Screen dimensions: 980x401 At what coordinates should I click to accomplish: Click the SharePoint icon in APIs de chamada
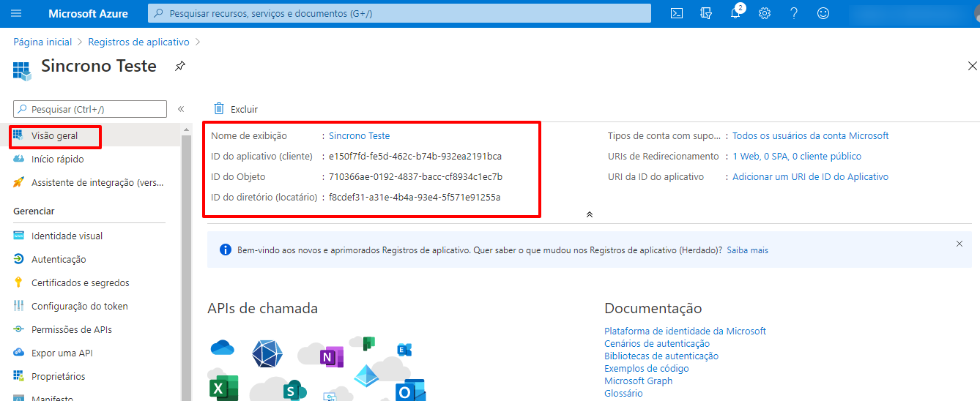(294, 390)
